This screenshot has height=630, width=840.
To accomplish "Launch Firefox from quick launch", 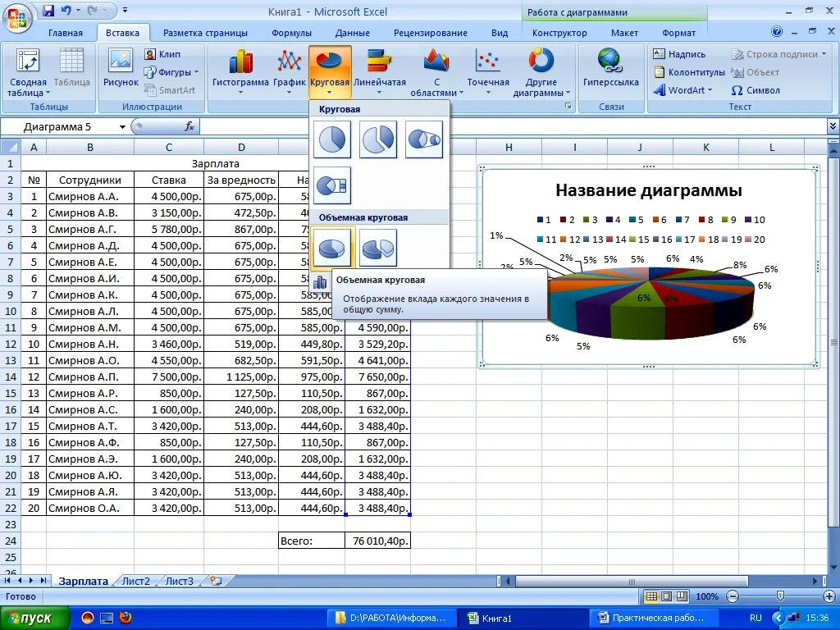I will (x=126, y=618).
